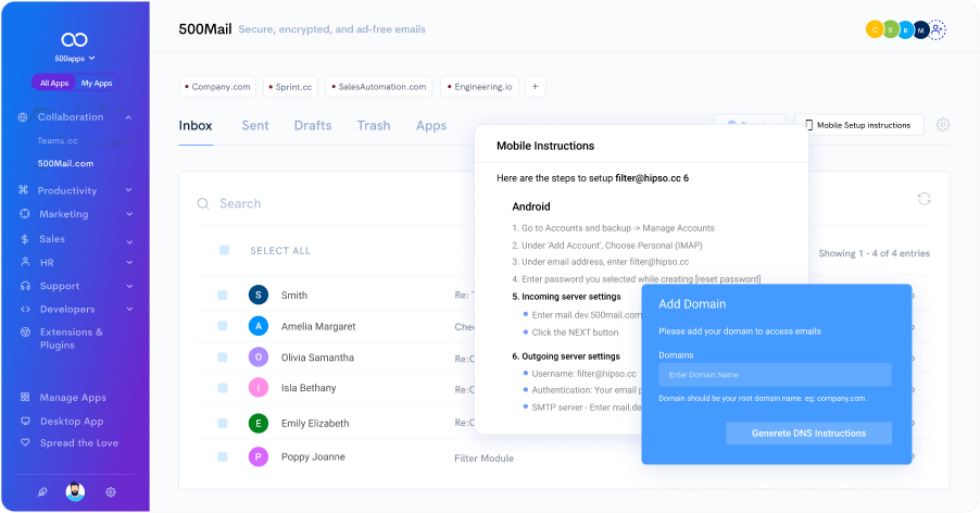Viewport: 980px width, 513px height.
Task: Open the settings gear beside Mobile Setup instructions
Action: point(942,125)
